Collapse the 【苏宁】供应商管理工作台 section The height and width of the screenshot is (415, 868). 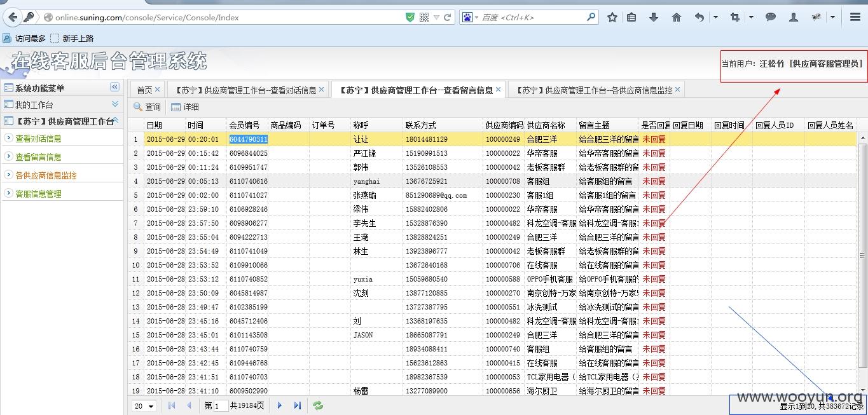(116, 119)
